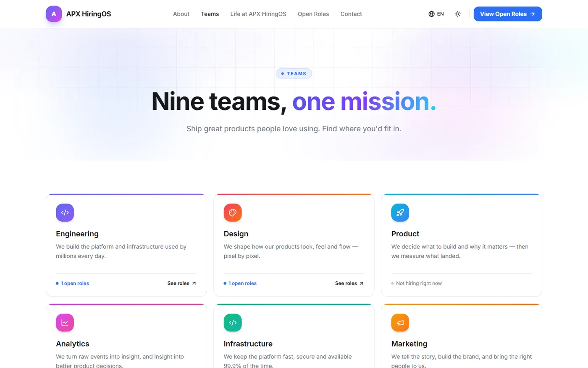This screenshot has width=588, height=368.
Task: Click the Engineering card title
Action: tap(77, 234)
